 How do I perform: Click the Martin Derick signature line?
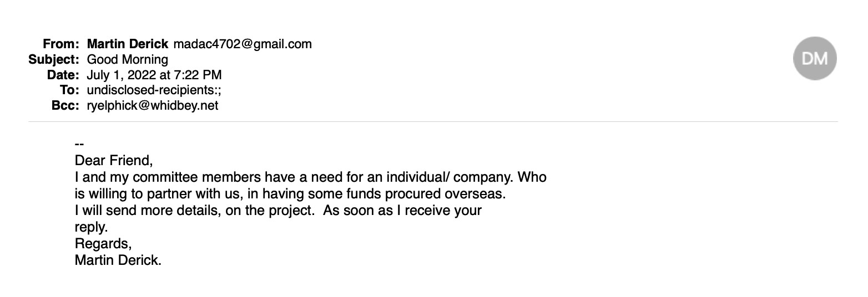pos(118,260)
